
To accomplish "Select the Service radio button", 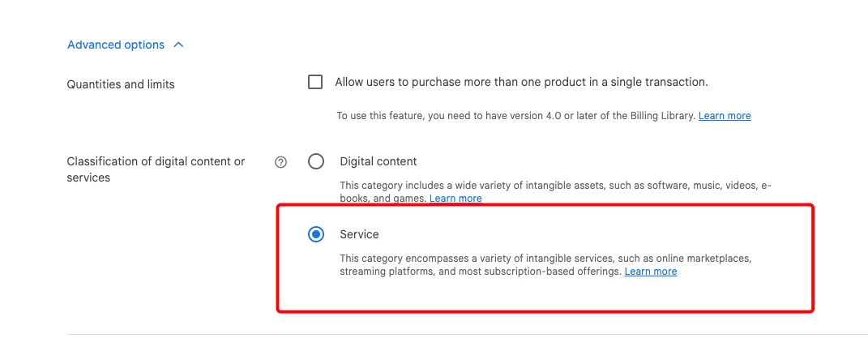I will coord(316,234).
